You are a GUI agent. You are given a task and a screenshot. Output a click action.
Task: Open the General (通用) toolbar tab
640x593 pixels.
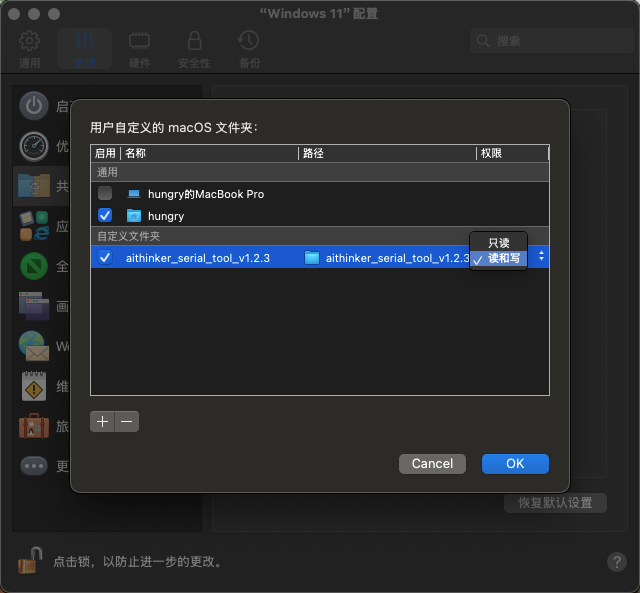(29, 49)
